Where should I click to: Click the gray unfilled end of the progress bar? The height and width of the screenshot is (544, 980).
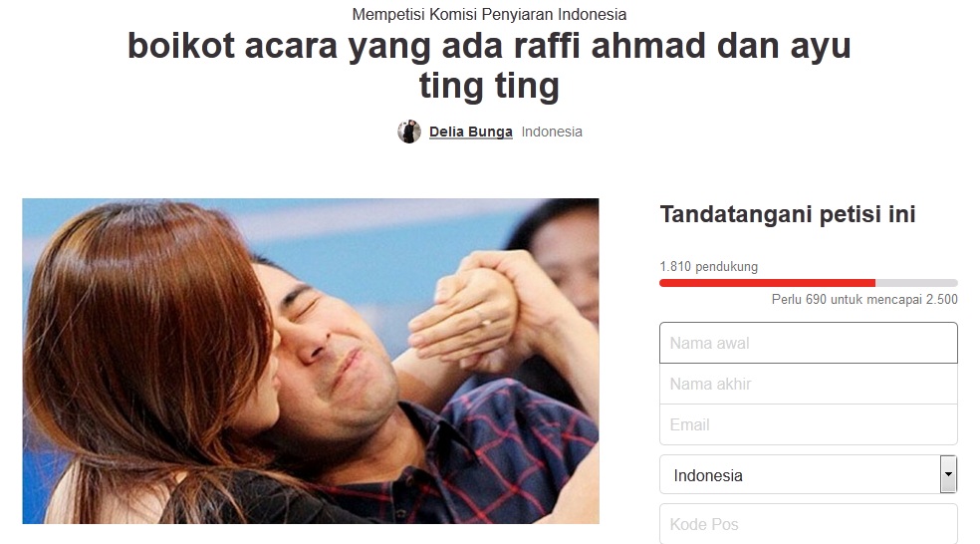(916, 283)
